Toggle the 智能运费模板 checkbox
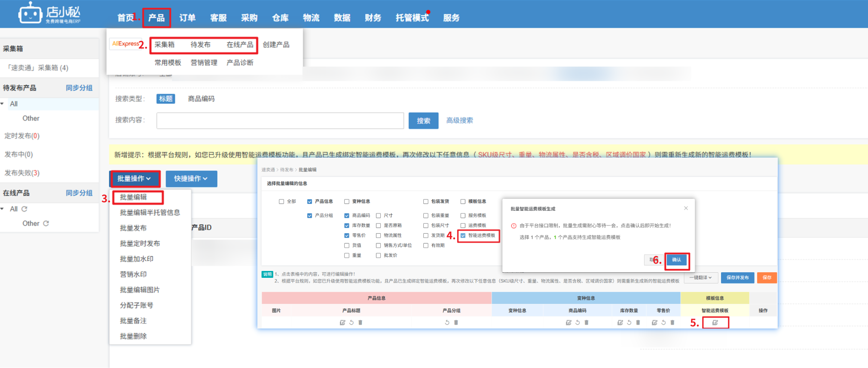 coord(463,235)
